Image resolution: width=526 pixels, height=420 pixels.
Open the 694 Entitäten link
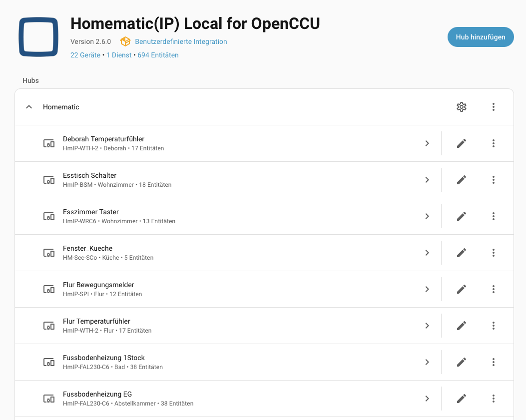coord(158,55)
